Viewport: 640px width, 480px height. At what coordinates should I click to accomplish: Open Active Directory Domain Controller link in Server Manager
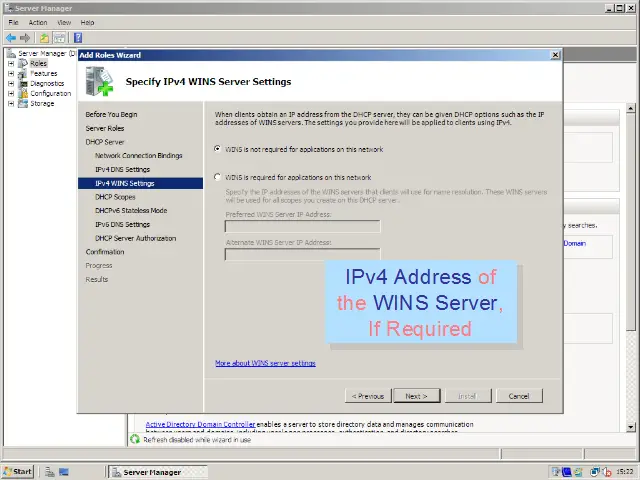pos(200,424)
